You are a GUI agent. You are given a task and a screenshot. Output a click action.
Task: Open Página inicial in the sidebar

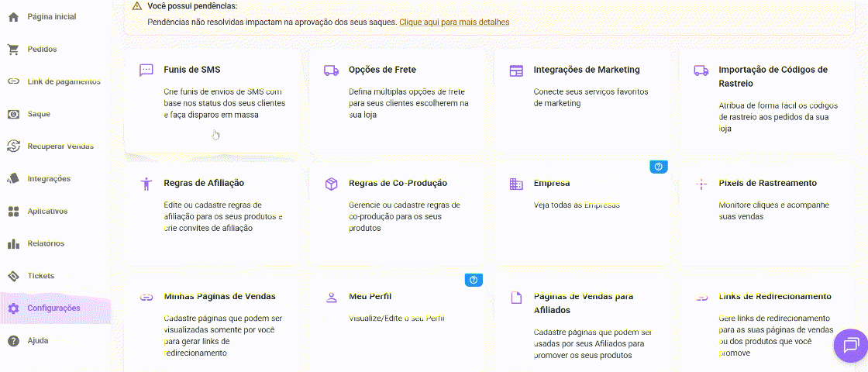[51, 16]
